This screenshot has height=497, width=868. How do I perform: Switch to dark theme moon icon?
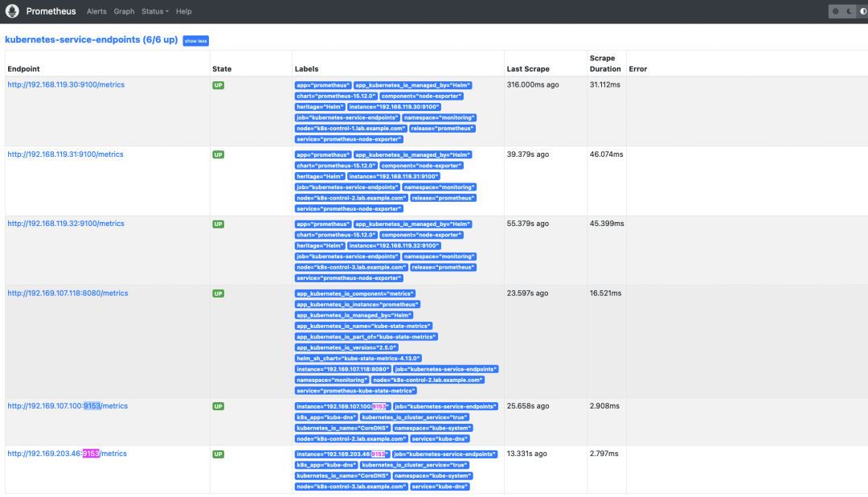click(850, 11)
